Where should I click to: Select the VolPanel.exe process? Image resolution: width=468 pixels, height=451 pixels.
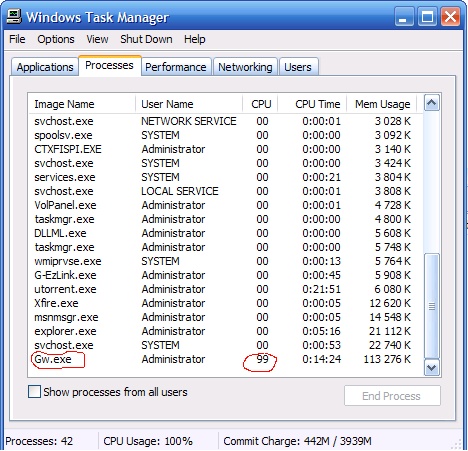(x=222, y=205)
